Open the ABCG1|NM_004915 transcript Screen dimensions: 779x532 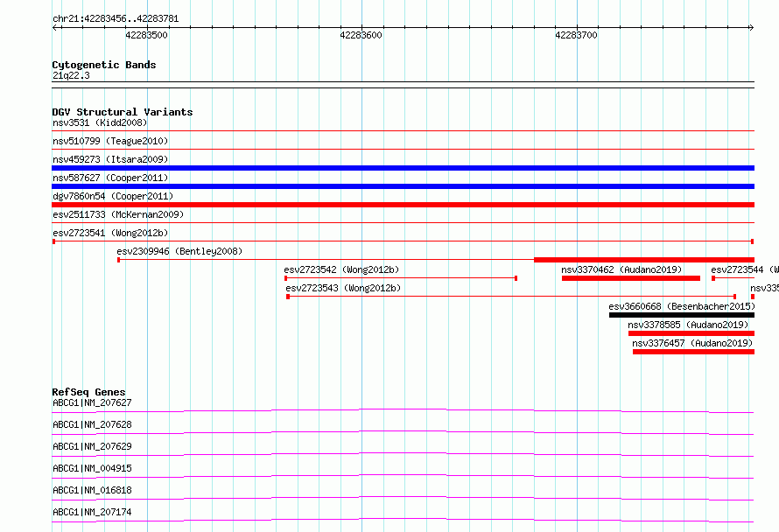click(x=92, y=468)
